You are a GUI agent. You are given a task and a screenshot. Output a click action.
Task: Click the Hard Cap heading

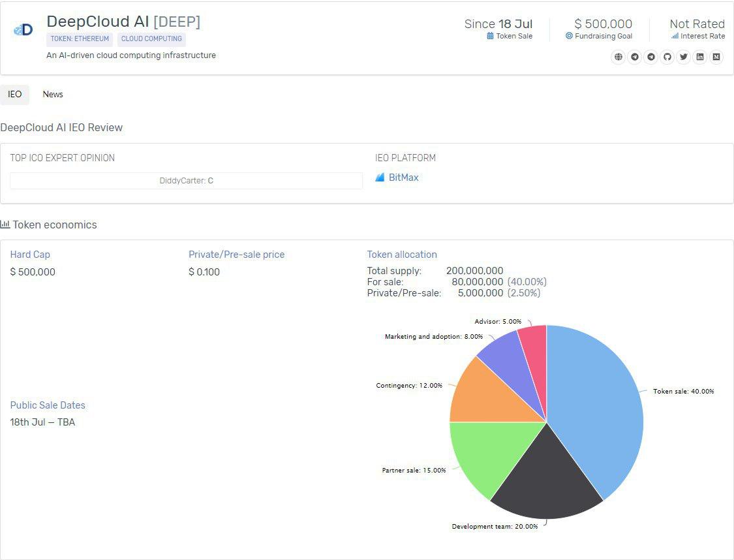(30, 255)
